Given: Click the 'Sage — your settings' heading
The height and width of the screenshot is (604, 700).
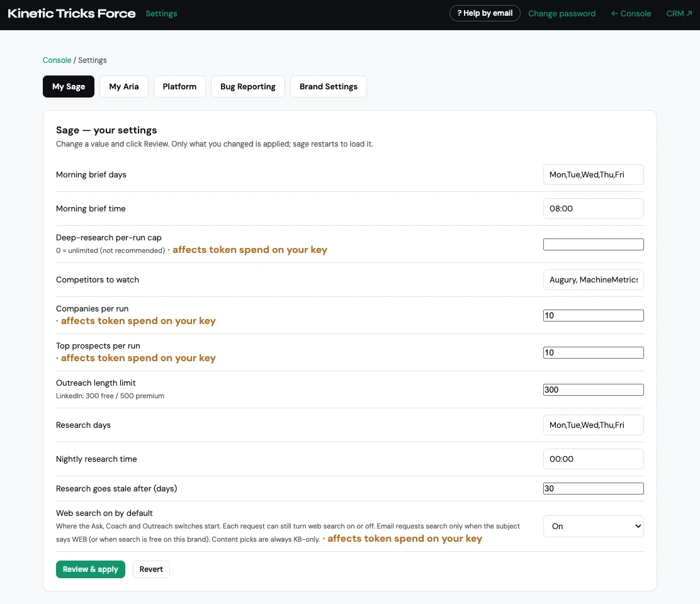Looking at the screenshot, I should pyautogui.click(x=106, y=130).
